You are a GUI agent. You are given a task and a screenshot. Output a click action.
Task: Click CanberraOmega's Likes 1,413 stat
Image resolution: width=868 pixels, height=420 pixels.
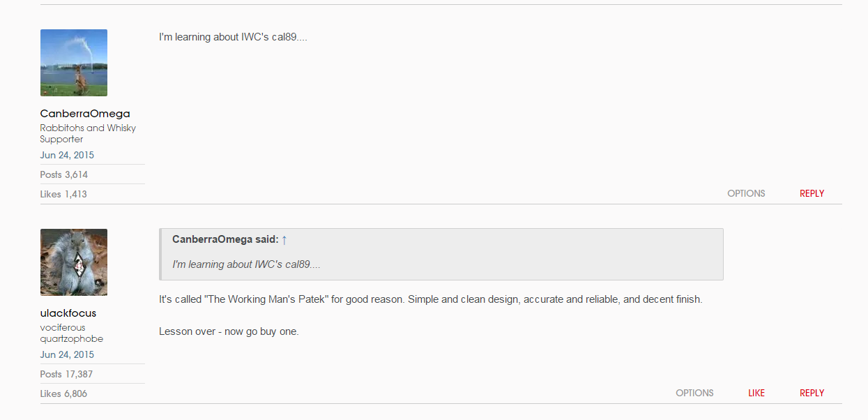click(63, 194)
